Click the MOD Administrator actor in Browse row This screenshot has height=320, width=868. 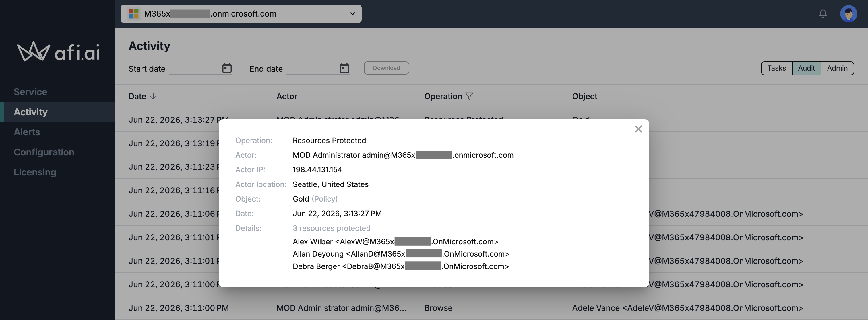pos(341,308)
